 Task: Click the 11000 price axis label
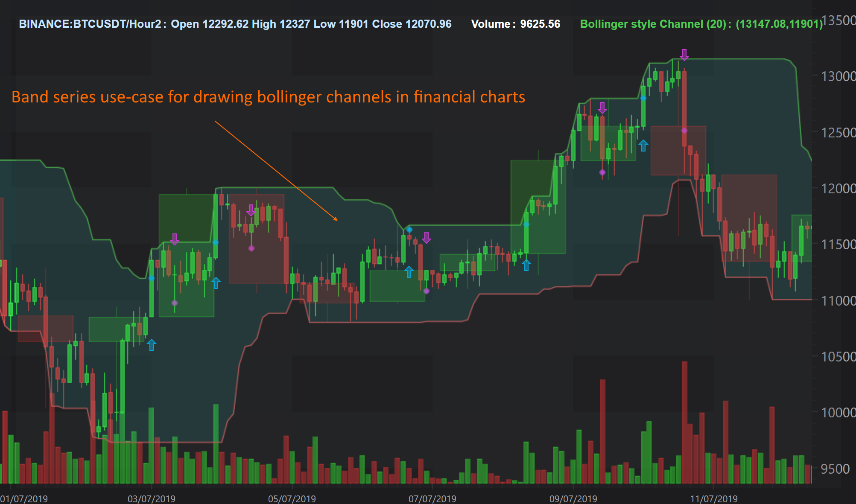tap(838, 300)
